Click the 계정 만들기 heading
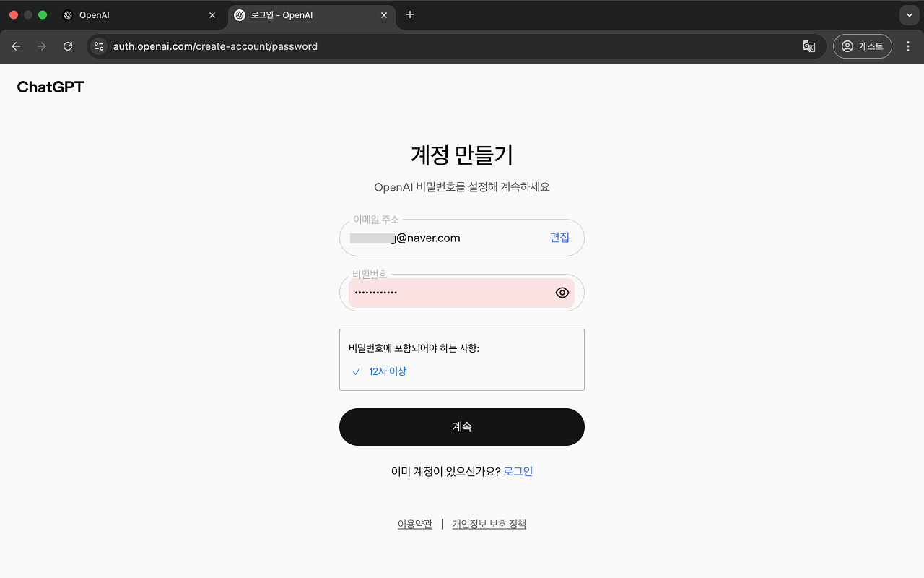Image resolution: width=924 pixels, height=578 pixels. (x=462, y=155)
